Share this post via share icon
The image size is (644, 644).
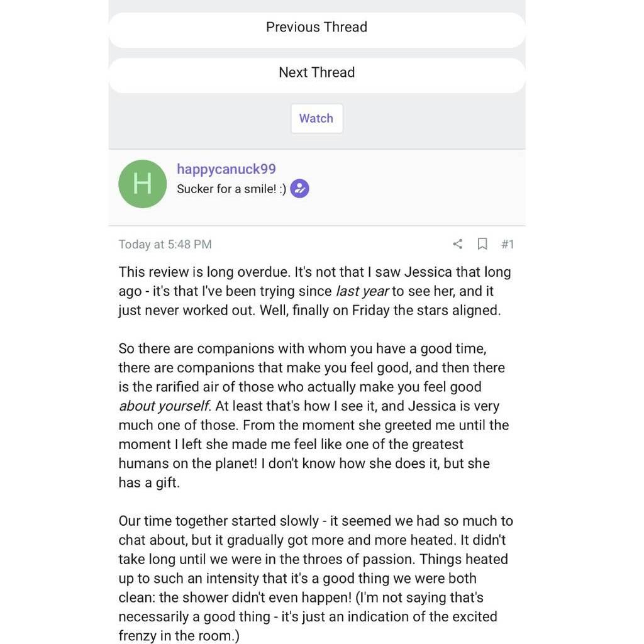[x=458, y=244]
